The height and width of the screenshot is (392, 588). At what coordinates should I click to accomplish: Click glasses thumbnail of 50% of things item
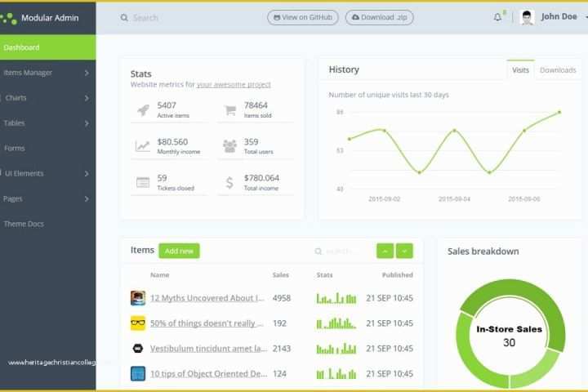coord(138,323)
